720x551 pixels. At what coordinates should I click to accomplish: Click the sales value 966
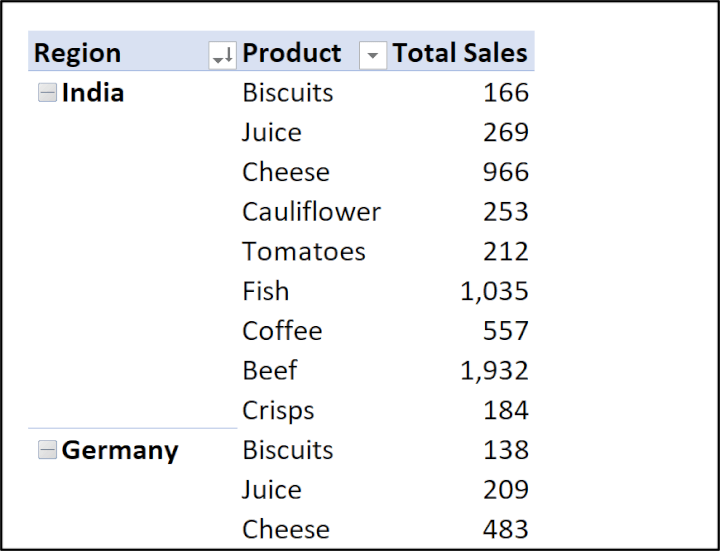click(x=505, y=172)
